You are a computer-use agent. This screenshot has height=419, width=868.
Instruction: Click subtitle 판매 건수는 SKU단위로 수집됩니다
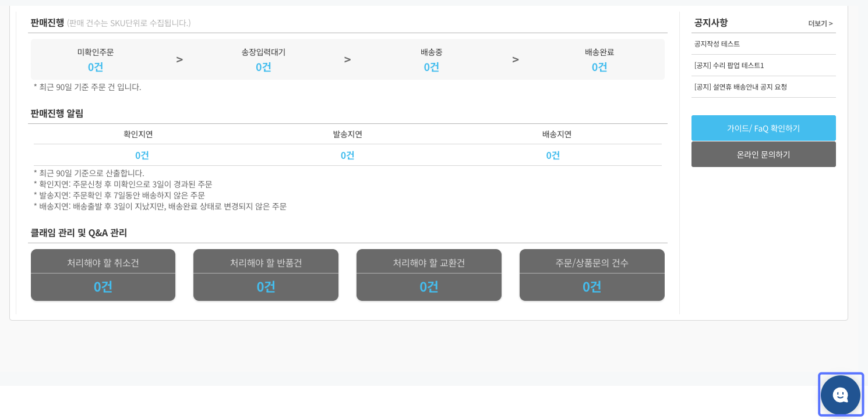[129, 23]
